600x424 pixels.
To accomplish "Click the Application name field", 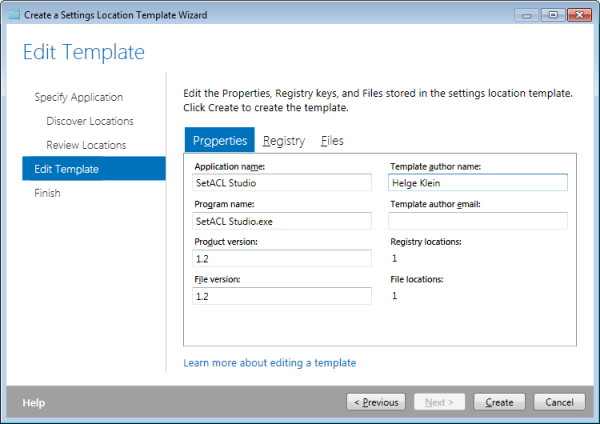I will [282, 183].
